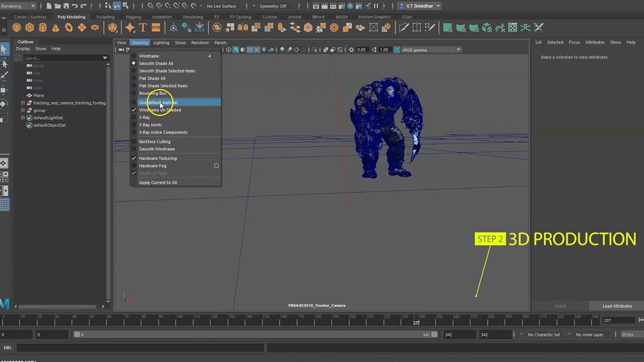
Task: Open the Symmetry dropdown in the status line
Action: pyautogui.click(x=276, y=6)
